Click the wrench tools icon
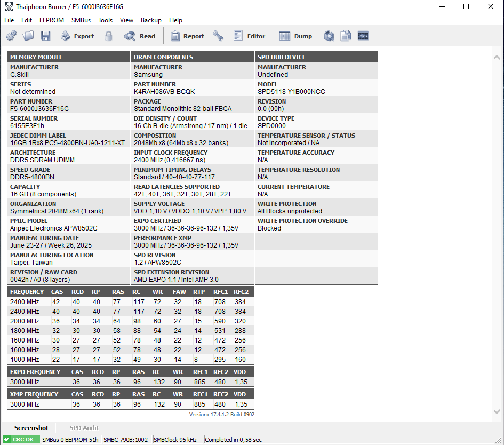This screenshot has width=504, height=445. [218, 36]
